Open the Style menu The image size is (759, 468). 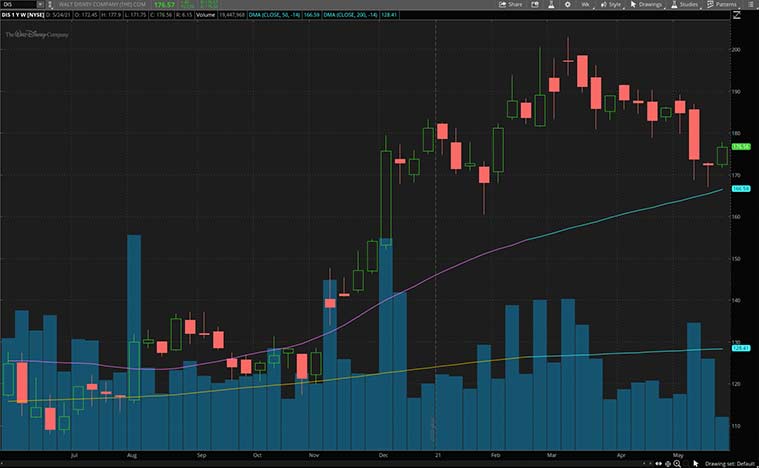[x=611, y=4]
